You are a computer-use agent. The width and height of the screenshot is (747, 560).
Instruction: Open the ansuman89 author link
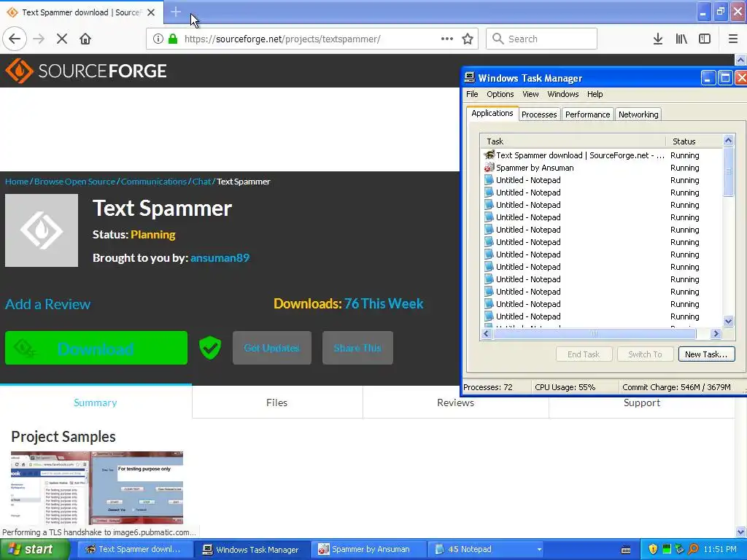point(220,257)
